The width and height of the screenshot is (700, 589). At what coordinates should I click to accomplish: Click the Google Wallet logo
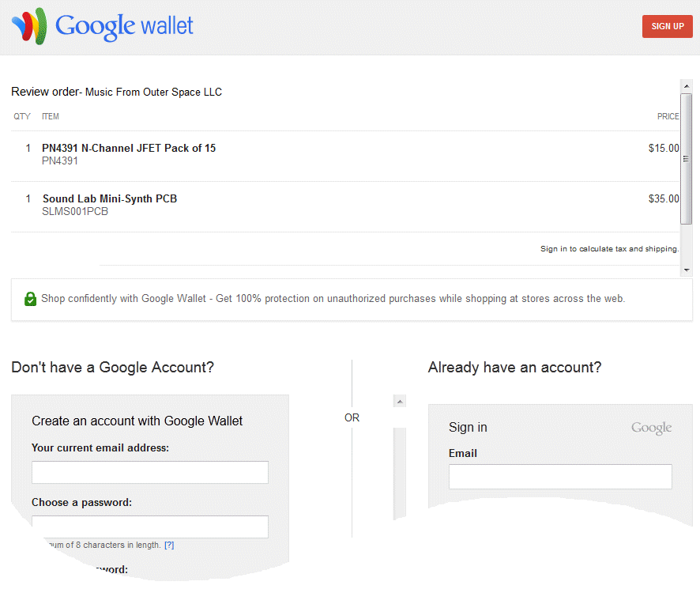[103, 25]
